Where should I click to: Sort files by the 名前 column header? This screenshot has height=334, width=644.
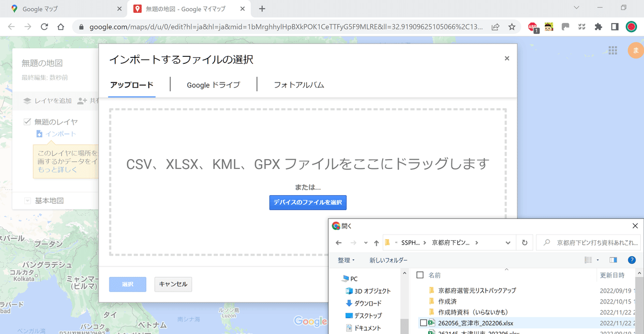(435, 275)
